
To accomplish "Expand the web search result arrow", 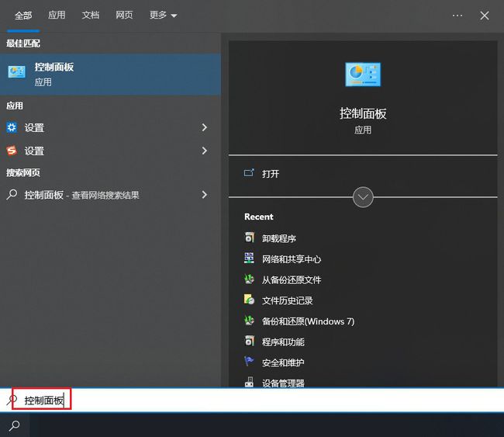I will pos(205,194).
